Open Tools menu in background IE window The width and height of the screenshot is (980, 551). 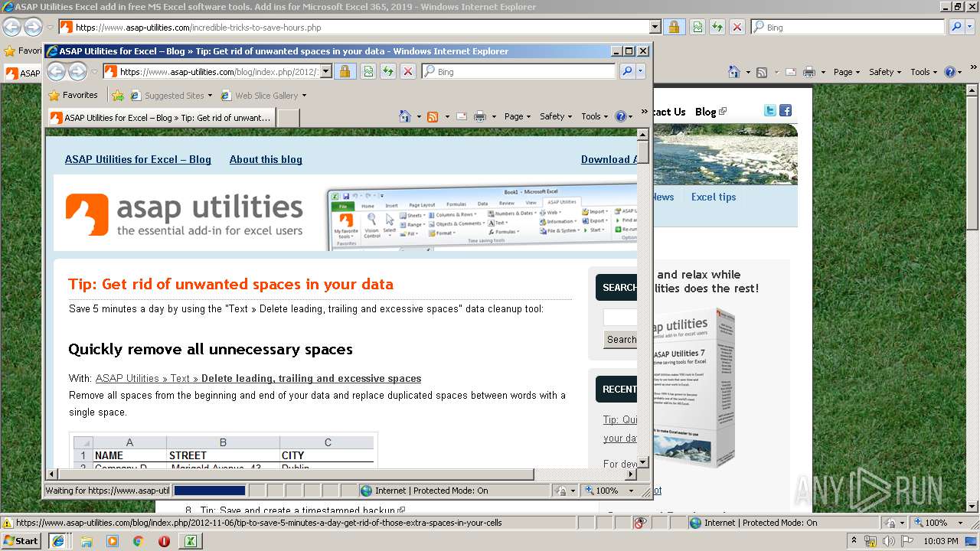(x=923, y=72)
